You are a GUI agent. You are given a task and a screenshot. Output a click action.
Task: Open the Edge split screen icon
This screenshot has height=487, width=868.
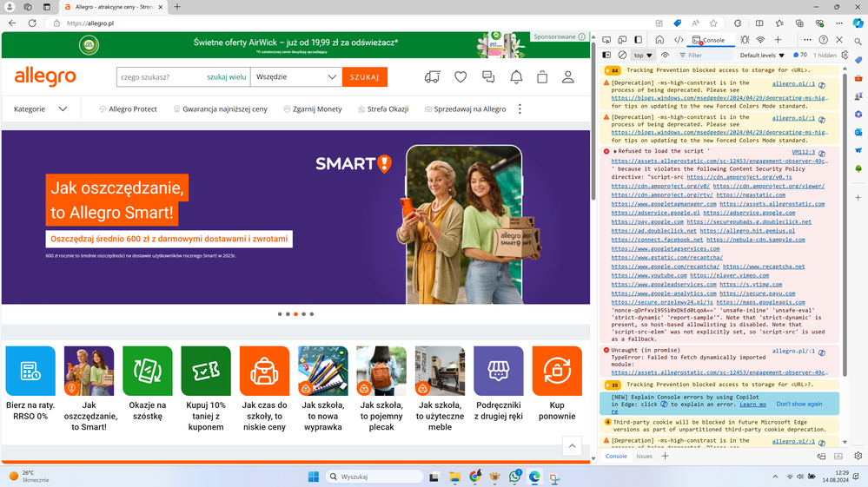(x=759, y=23)
